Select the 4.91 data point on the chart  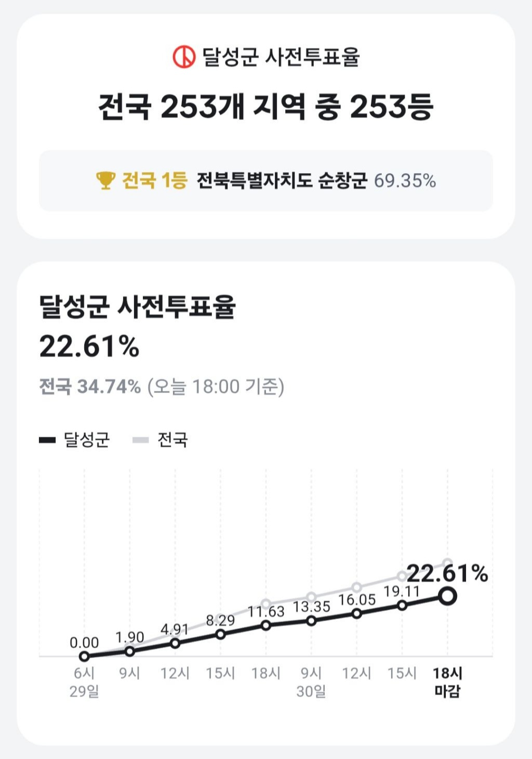point(175,643)
